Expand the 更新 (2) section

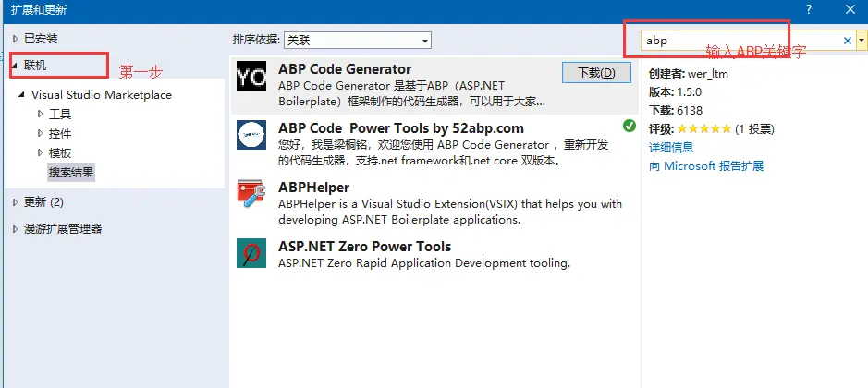[x=16, y=202]
